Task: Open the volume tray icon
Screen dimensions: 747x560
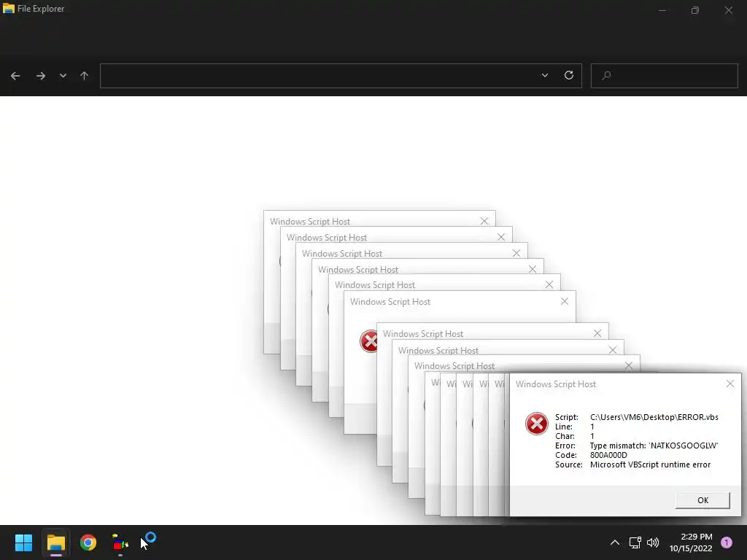Action: (653, 542)
